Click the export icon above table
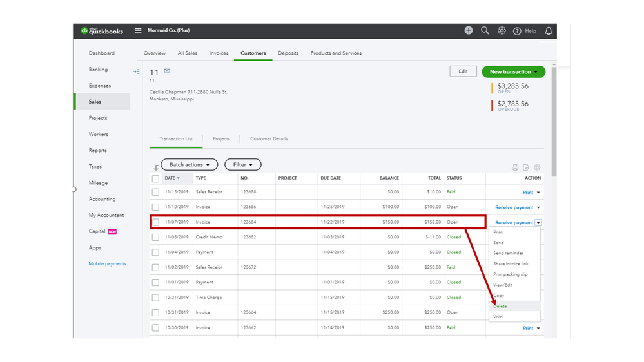 pos(526,167)
